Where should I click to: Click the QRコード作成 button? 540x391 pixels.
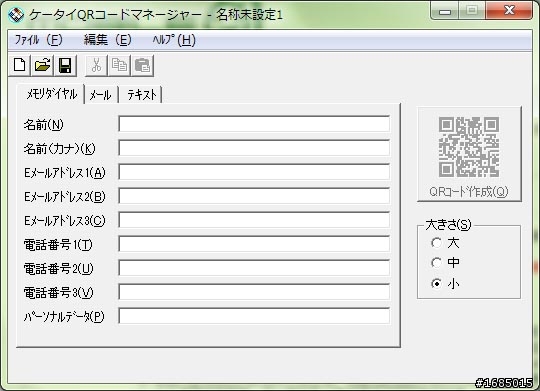click(x=469, y=154)
